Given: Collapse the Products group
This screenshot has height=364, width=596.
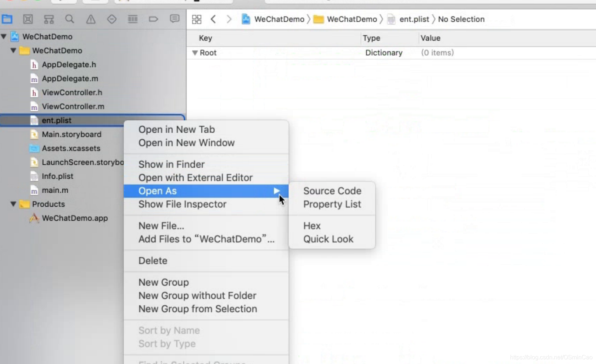Looking at the screenshot, I should click(x=13, y=204).
